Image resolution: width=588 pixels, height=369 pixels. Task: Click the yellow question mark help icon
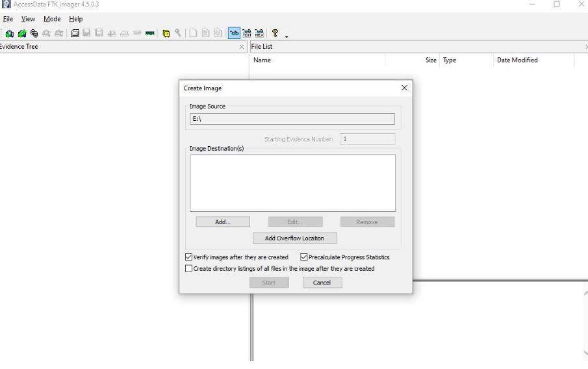click(x=275, y=33)
